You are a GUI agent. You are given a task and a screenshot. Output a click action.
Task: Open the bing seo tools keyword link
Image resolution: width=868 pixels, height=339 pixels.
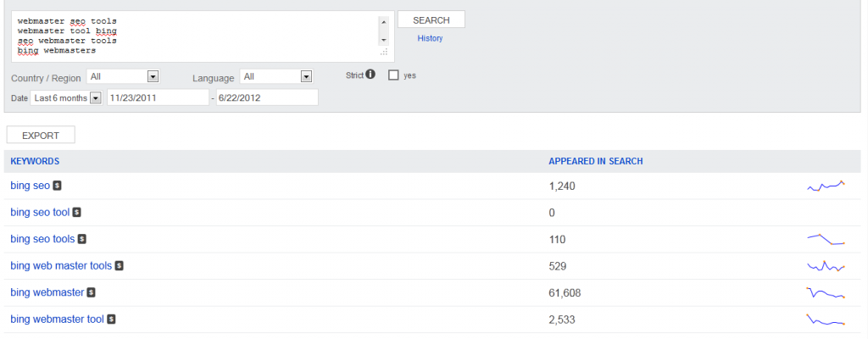tap(42, 239)
